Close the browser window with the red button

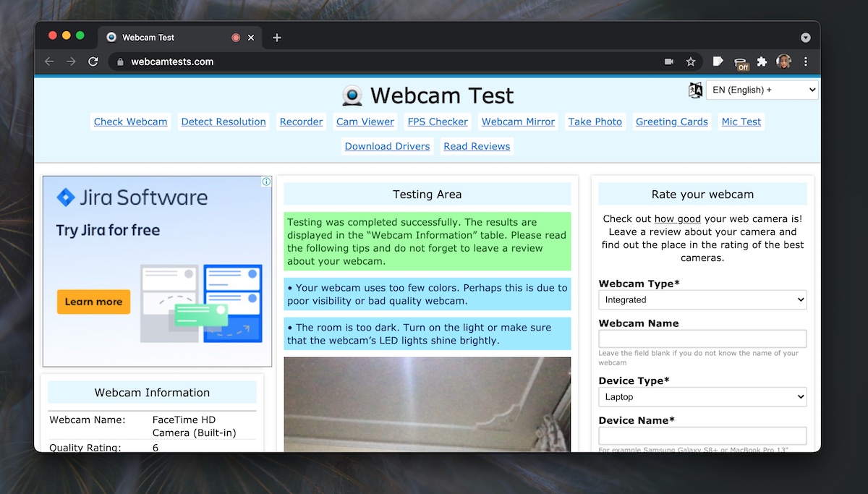(53, 35)
